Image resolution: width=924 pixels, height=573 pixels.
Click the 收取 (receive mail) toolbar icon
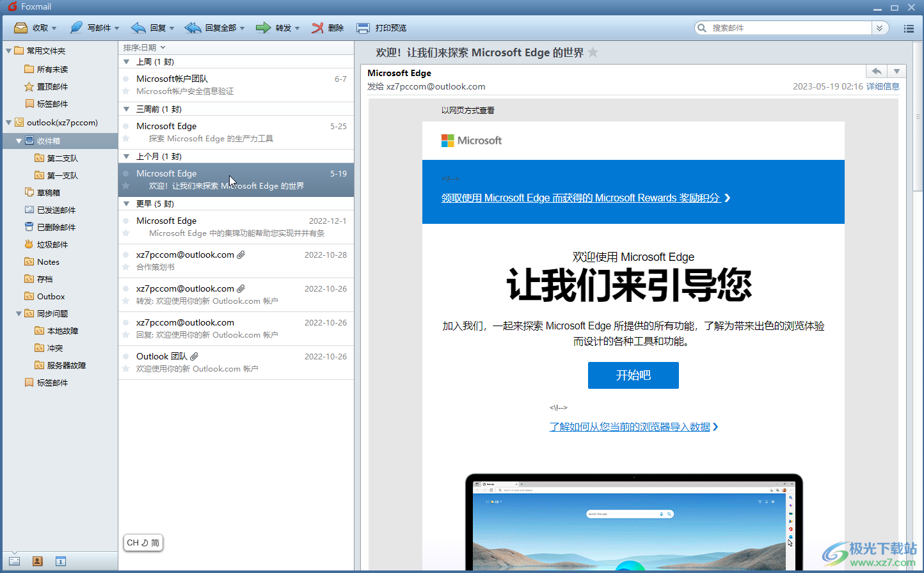click(x=20, y=27)
